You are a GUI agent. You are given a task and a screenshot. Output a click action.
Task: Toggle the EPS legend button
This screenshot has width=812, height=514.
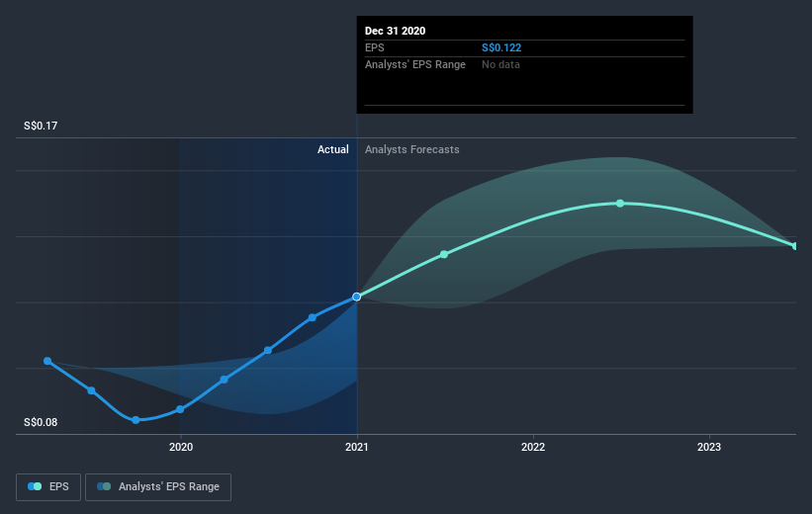tap(48, 486)
